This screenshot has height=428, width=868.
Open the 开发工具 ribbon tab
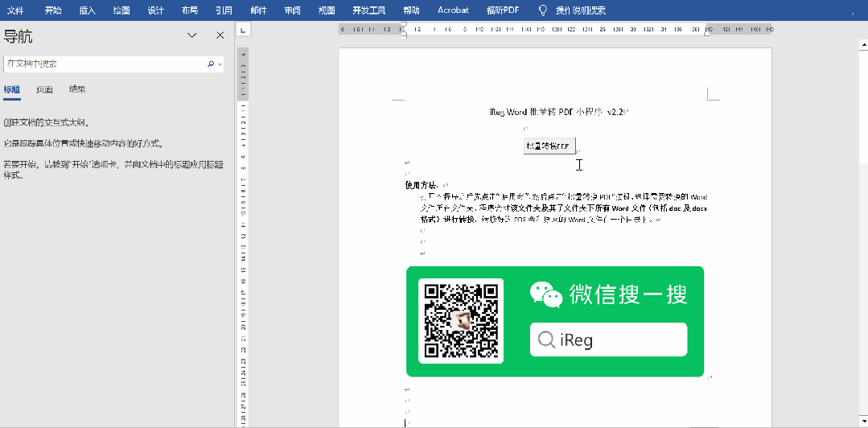click(368, 10)
